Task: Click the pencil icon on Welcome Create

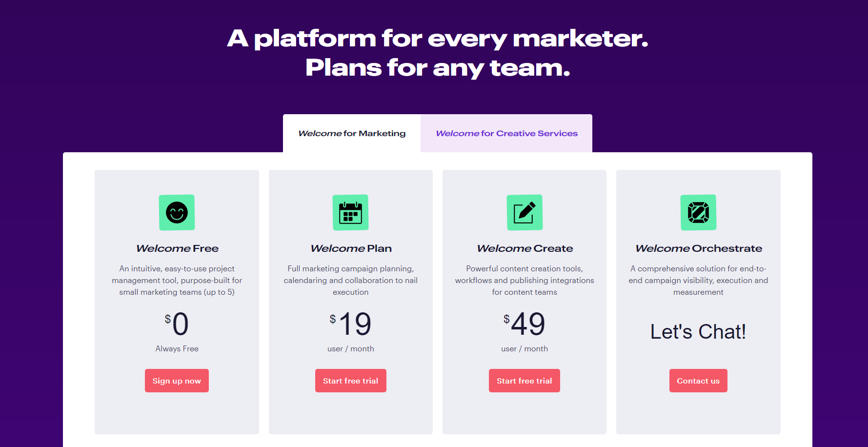Action: [524, 212]
